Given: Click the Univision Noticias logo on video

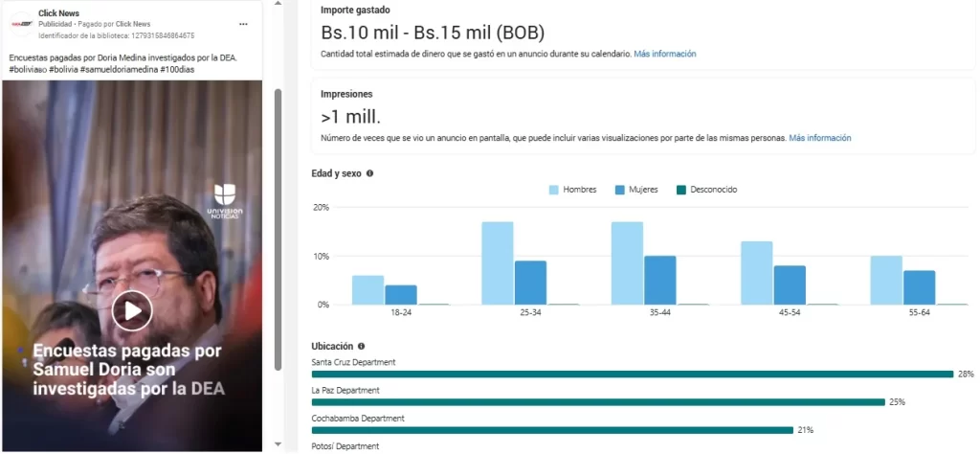Looking at the screenshot, I should click(224, 204).
